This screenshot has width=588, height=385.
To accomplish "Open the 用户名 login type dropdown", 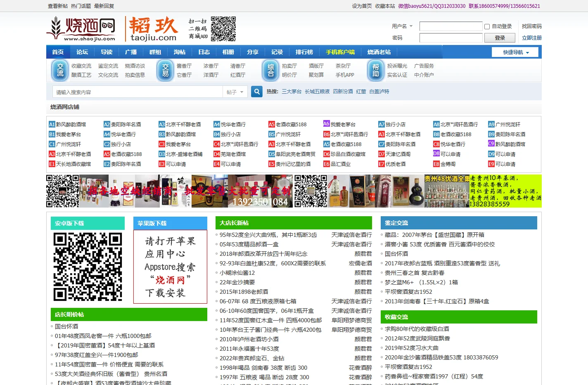I will pyautogui.click(x=402, y=26).
